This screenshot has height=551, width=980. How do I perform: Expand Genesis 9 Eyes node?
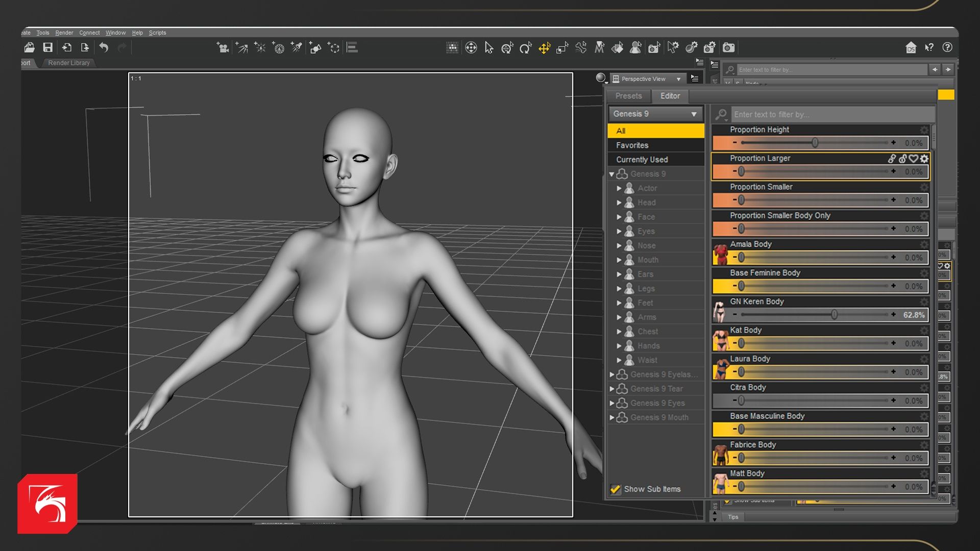[612, 403]
